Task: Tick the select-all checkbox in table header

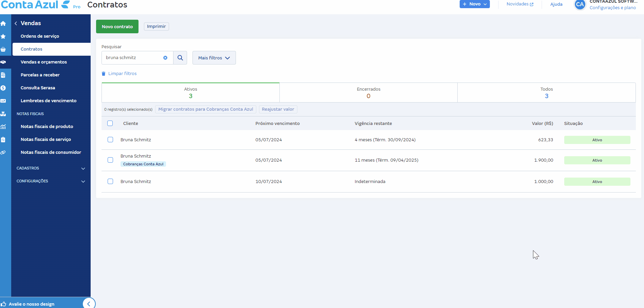Action: pos(110,123)
